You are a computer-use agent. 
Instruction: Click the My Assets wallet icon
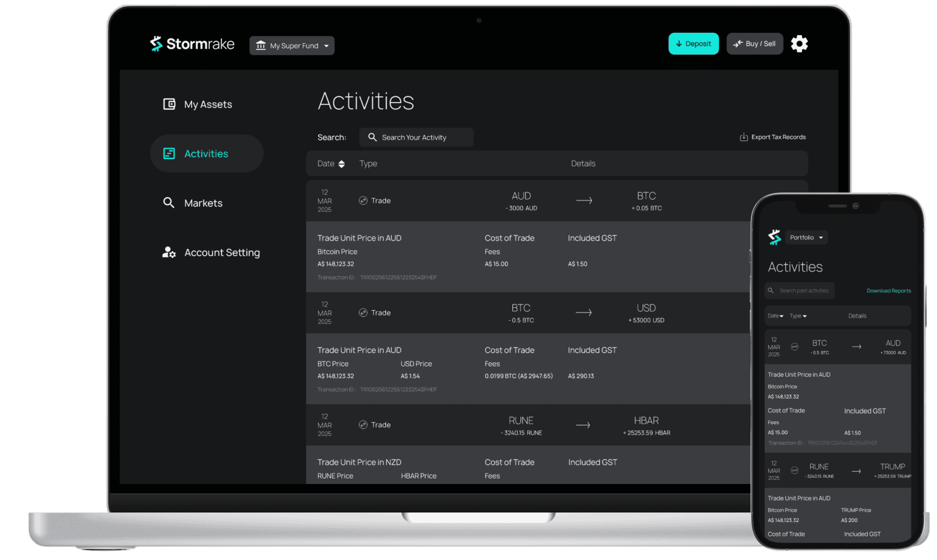[169, 104]
